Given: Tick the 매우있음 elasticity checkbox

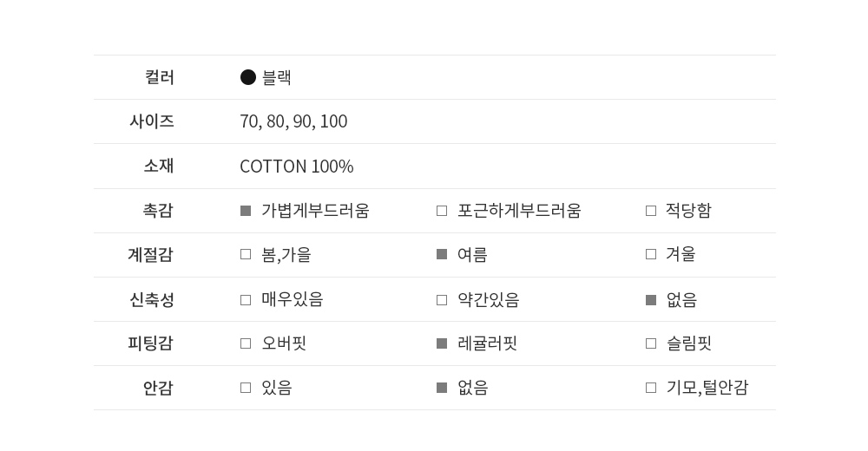Looking at the screenshot, I should (x=246, y=300).
